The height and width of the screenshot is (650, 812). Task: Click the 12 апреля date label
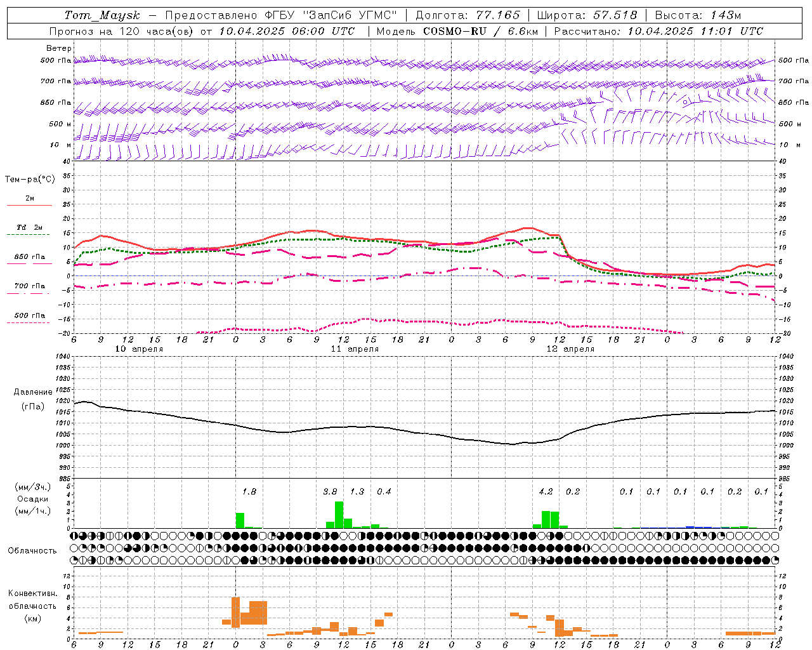(x=570, y=349)
